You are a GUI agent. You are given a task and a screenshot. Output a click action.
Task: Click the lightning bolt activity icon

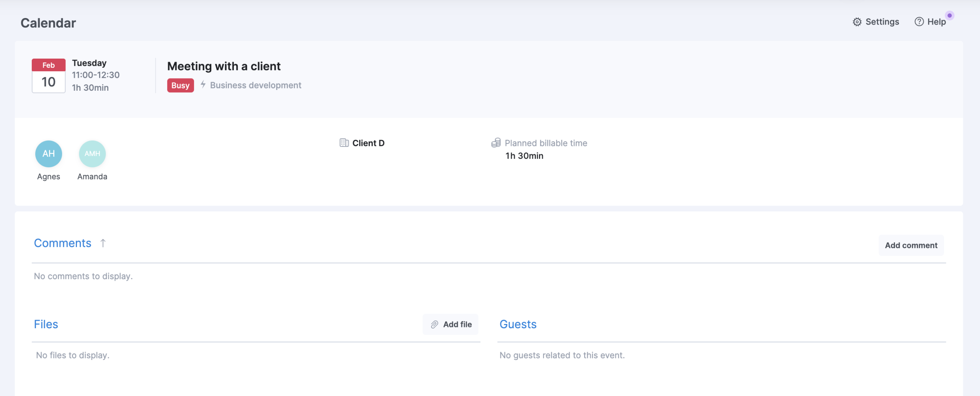(x=203, y=85)
